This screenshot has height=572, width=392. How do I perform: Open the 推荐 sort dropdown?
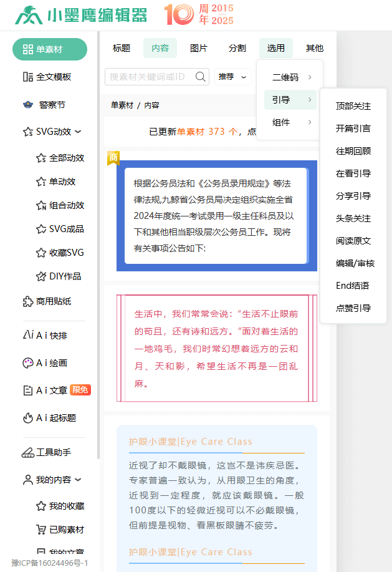pyautogui.click(x=232, y=77)
